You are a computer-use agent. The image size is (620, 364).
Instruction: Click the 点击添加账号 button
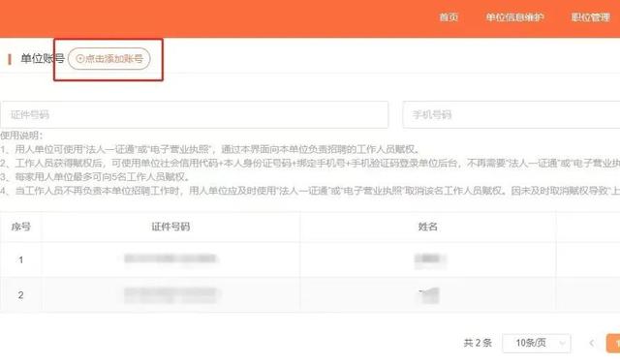click(x=109, y=59)
